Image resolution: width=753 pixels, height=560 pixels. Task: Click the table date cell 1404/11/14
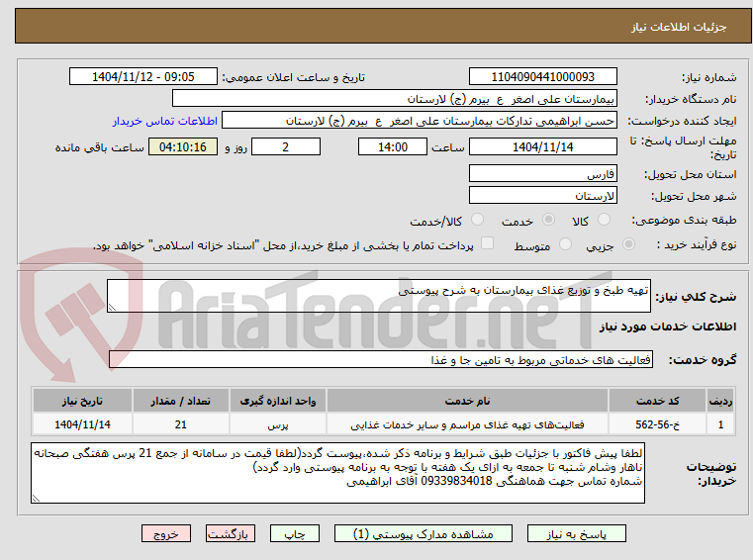pos(82,424)
